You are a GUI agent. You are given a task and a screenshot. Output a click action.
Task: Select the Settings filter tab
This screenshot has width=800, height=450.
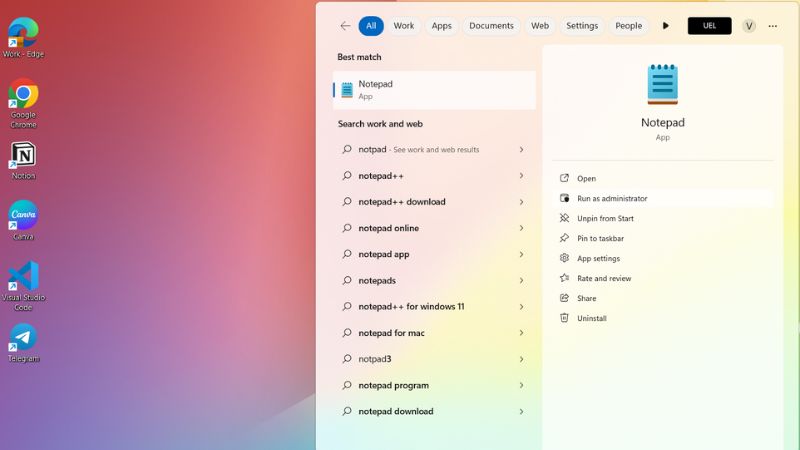click(x=582, y=26)
